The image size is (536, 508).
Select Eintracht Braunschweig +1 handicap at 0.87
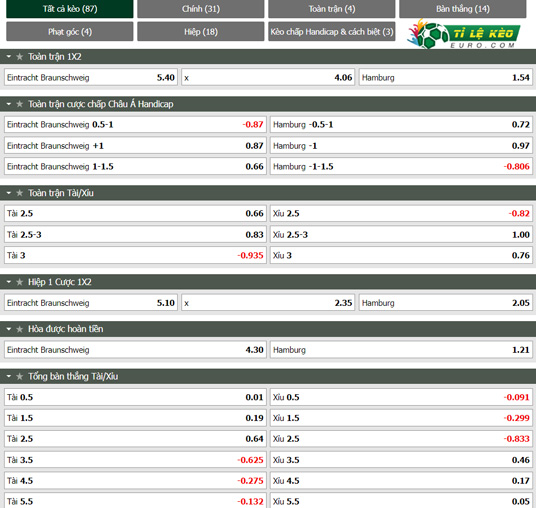click(135, 146)
